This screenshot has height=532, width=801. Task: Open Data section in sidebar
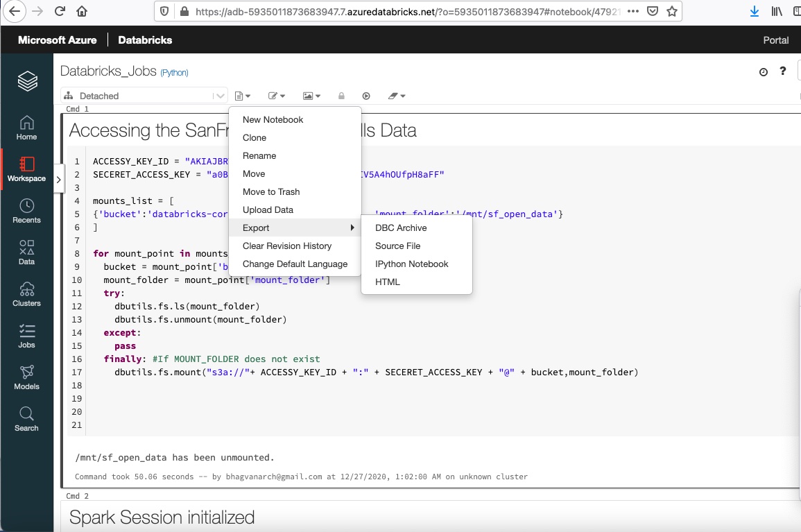26,252
